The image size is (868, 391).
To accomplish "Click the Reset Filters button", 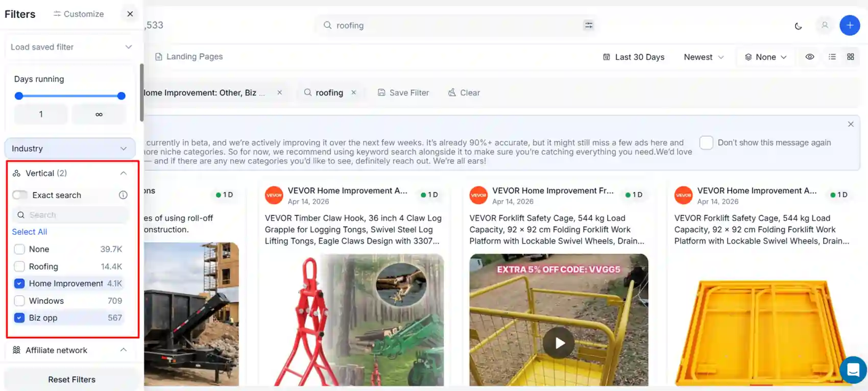I will pyautogui.click(x=71, y=380).
